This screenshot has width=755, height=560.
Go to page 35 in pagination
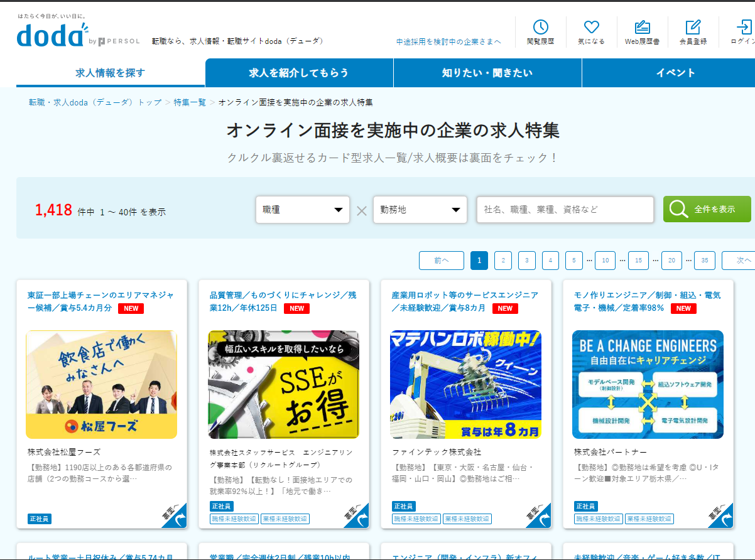tap(705, 261)
